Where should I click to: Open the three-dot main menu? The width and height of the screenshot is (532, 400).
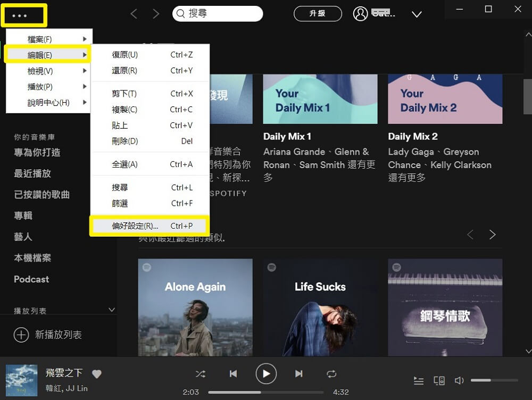click(x=20, y=15)
